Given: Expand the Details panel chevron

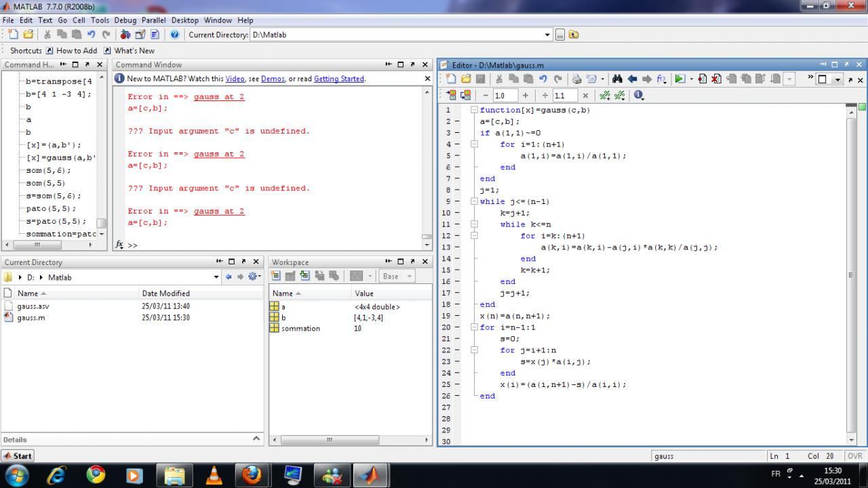Looking at the screenshot, I should [256, 439].
